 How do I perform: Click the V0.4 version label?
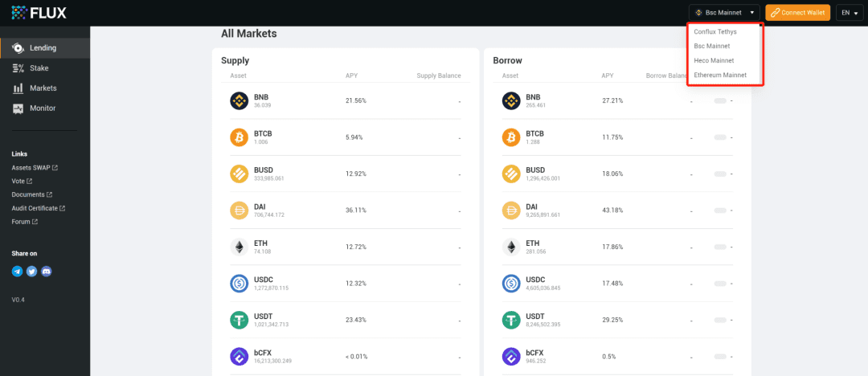coord(18,300)
